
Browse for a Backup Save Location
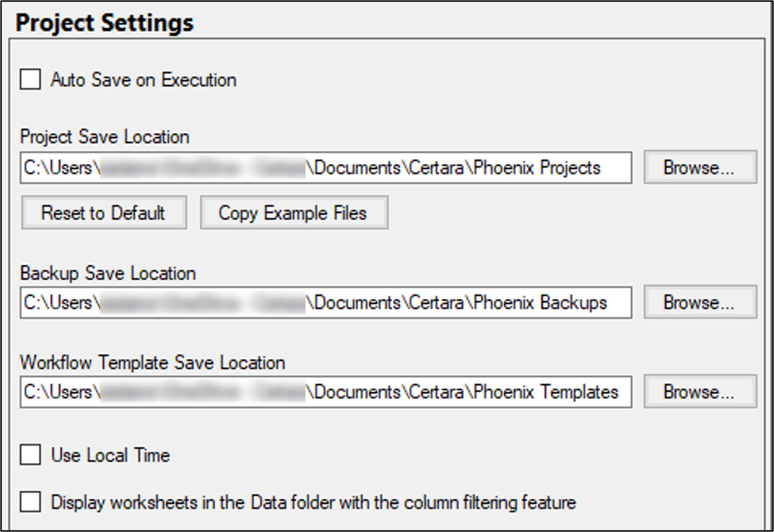coord(700,302)
